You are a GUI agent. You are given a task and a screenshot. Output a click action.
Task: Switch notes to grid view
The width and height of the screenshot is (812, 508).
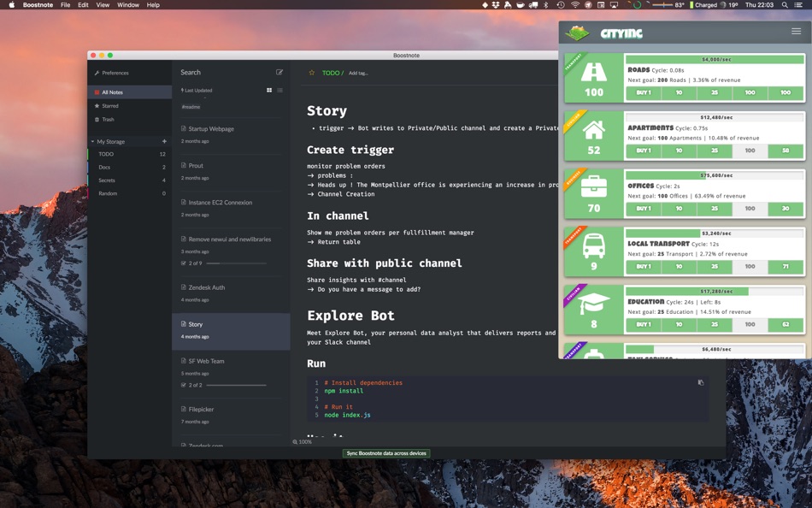(x=269, y=90)
